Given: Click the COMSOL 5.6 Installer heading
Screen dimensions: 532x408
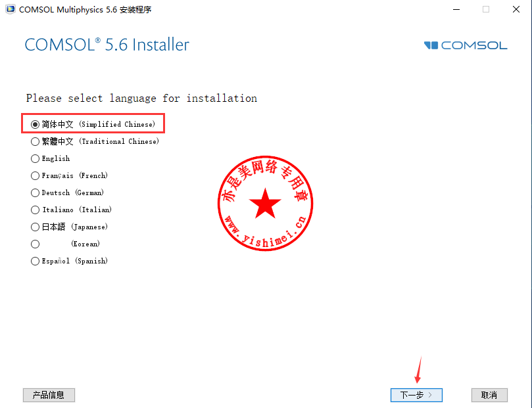Looking at the screenshot, I should pyautogui.click(x=107, y=45).
